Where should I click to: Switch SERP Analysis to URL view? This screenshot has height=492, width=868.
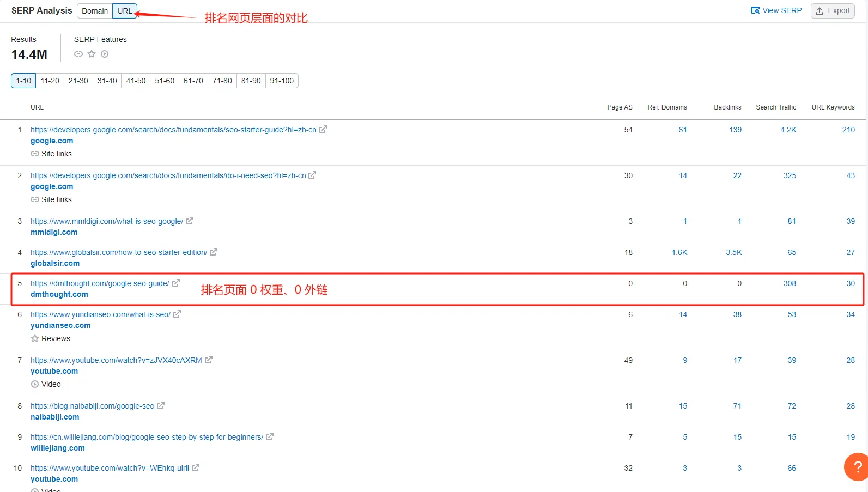point(125,11)
